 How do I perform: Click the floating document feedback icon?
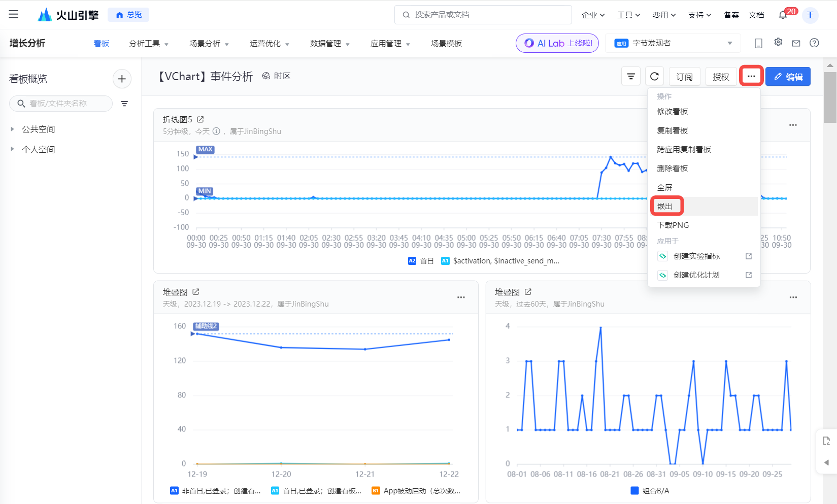coord(826,441)
